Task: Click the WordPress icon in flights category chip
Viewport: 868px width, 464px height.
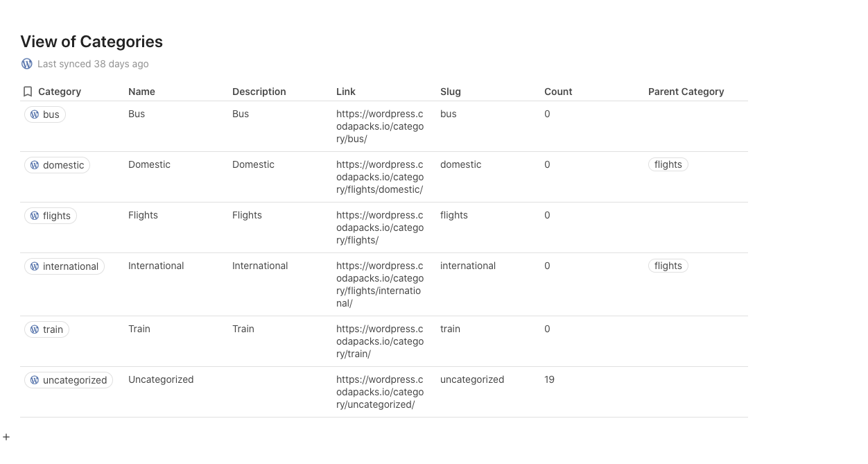Action: pyautogui.click(x=35, y=216)
